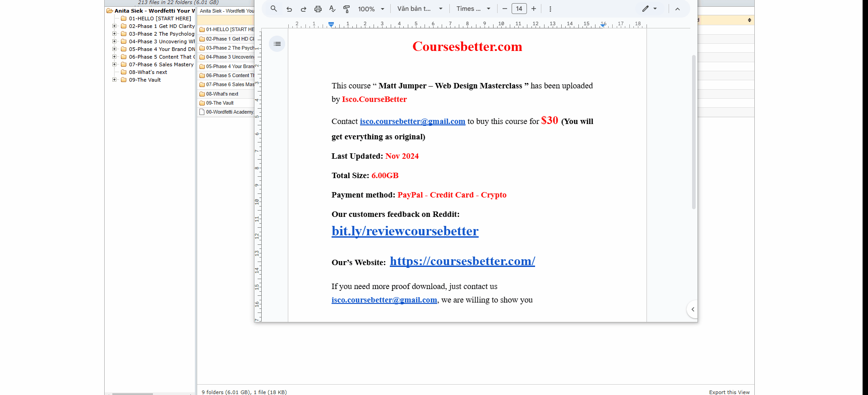
Task: Redo the last undone edit
Action: pyautogui.click(x=304, y=9)
